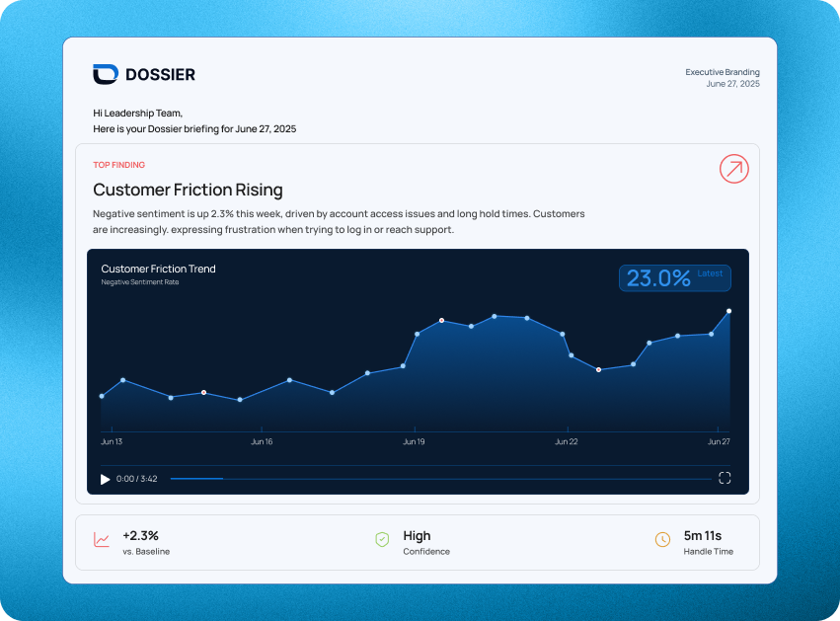Click the baseline trend chart icon

102,540
